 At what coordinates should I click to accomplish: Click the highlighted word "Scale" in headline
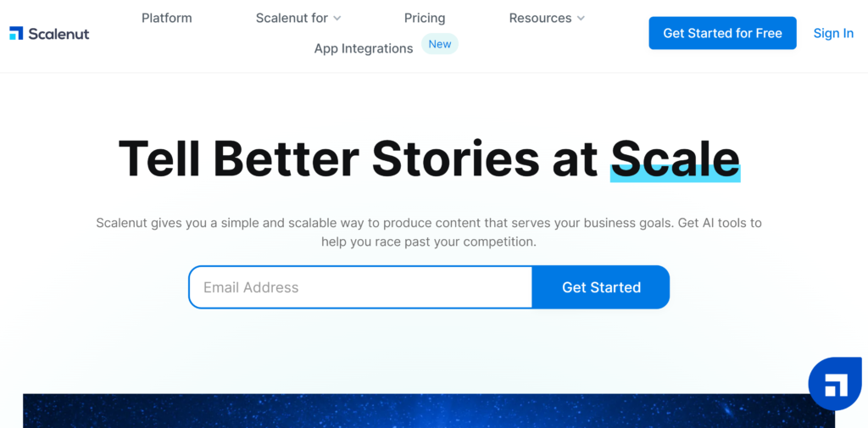pyautogui.click(x=675, y=158)
